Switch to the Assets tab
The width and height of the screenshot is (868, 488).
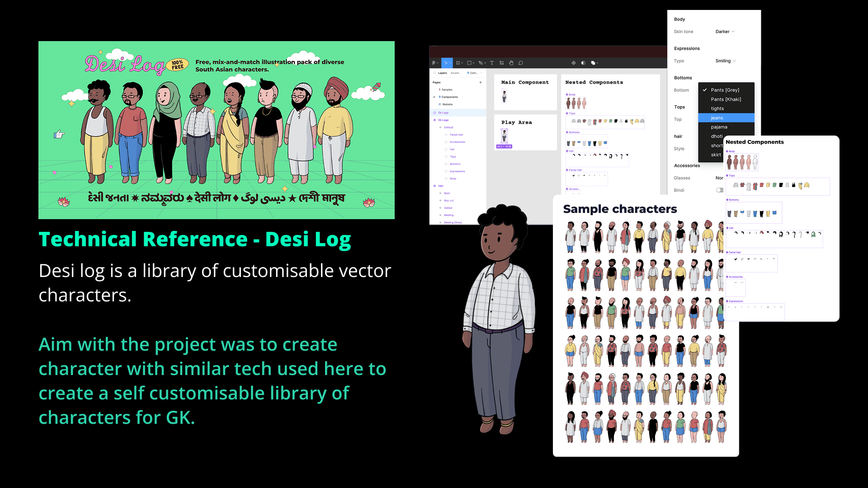coord(455,73)
